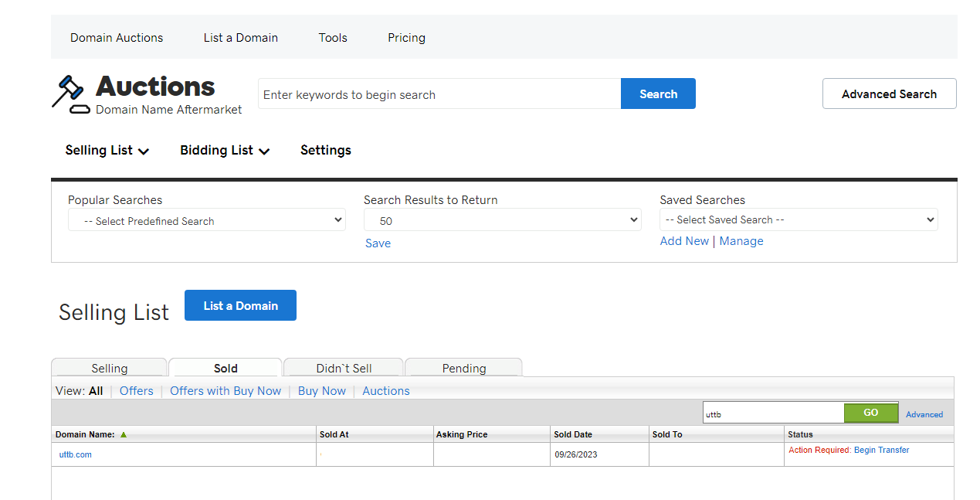Open the uttb.com domain link
980x500 pixels.
76,454
